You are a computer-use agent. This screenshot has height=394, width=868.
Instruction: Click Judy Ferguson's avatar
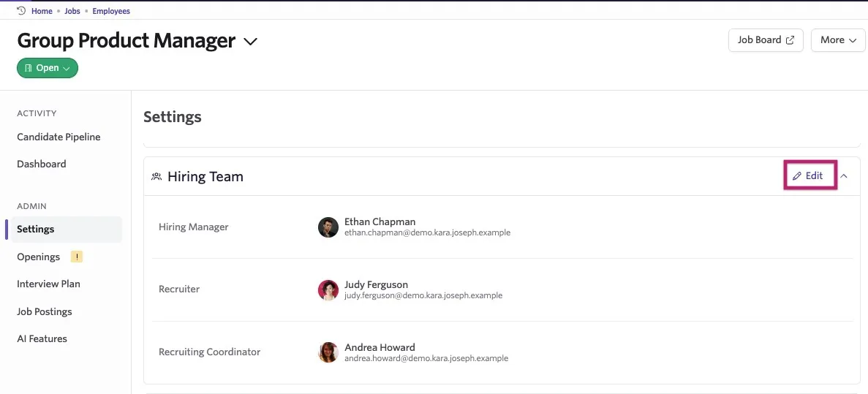328,290
